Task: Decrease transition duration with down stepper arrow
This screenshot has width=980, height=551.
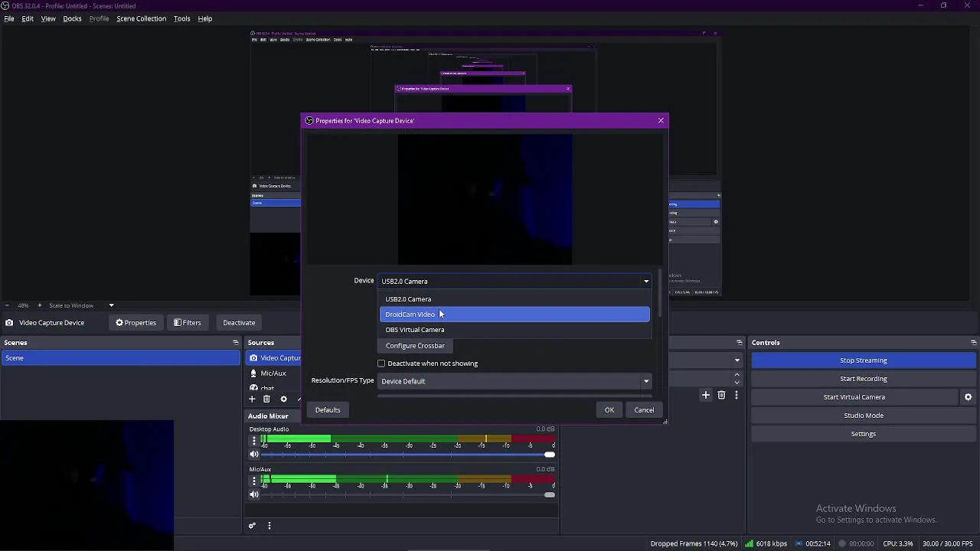Action: 737,382
